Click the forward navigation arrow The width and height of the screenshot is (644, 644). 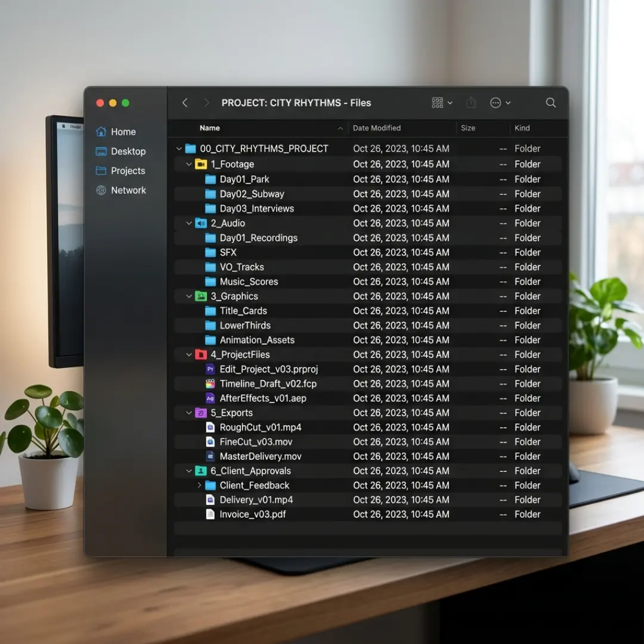[206, 103]
